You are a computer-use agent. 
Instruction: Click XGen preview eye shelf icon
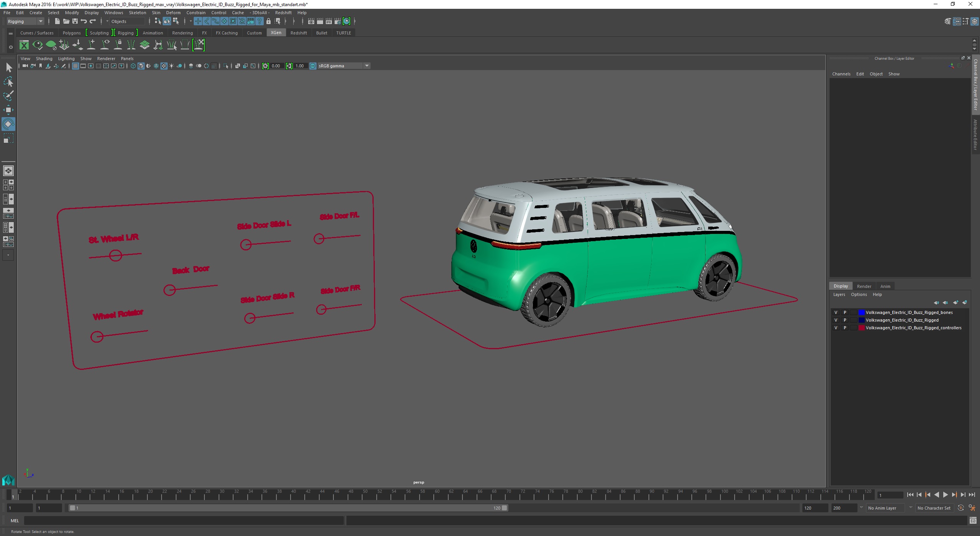pyautogui.click(x=38, y=45)
